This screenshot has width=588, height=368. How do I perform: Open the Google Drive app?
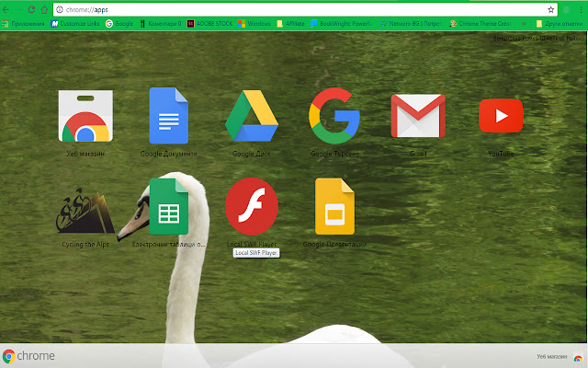(x=252, y=116)
